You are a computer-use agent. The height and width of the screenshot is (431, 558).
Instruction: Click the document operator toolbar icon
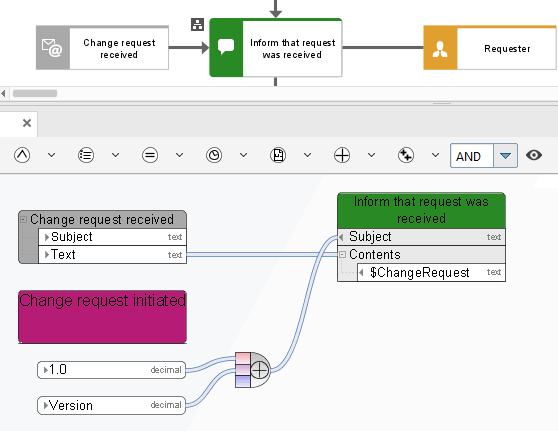[278, 156]
